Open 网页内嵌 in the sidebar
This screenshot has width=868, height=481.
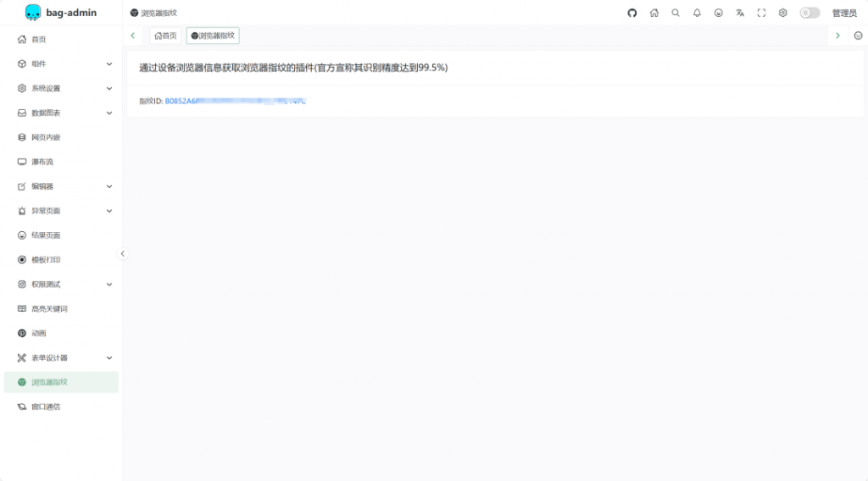[61, 137]
